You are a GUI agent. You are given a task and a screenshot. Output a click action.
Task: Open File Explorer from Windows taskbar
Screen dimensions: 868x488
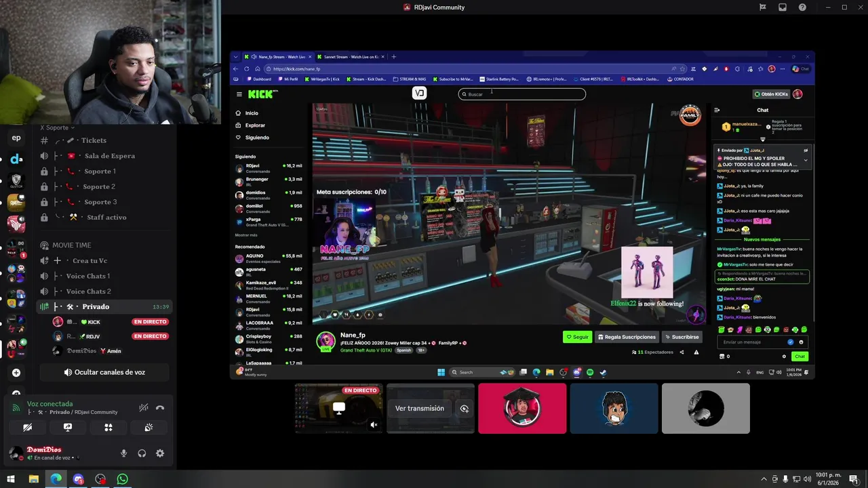click(33, 479)
